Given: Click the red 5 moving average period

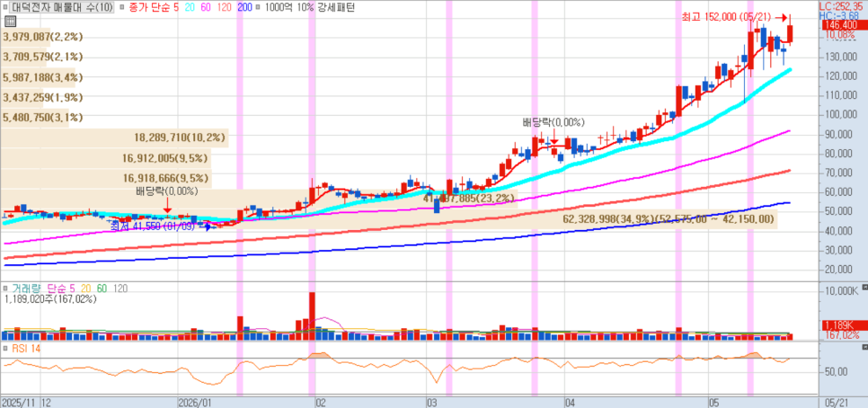Looking at the screenshot, I should 176,8.
